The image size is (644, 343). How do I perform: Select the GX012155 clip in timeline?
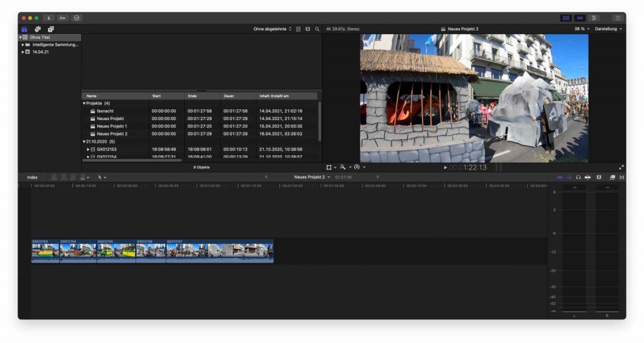coord(116,251)
